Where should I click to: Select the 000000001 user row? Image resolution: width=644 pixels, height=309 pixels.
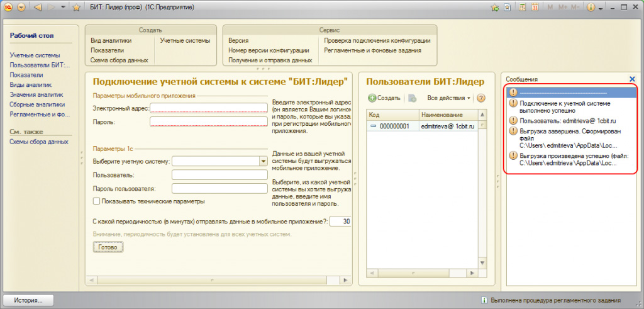tap(393, 126)
